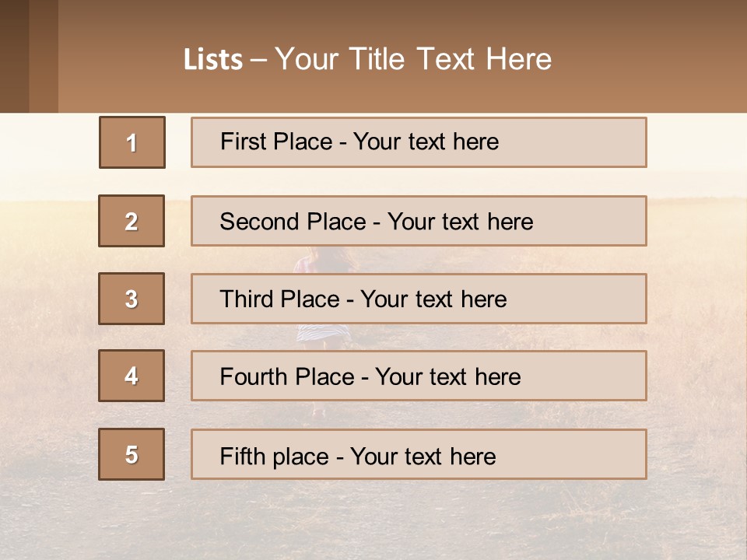
Task: Select the 'First Place - Your text here' box
Action: [418, 142]
